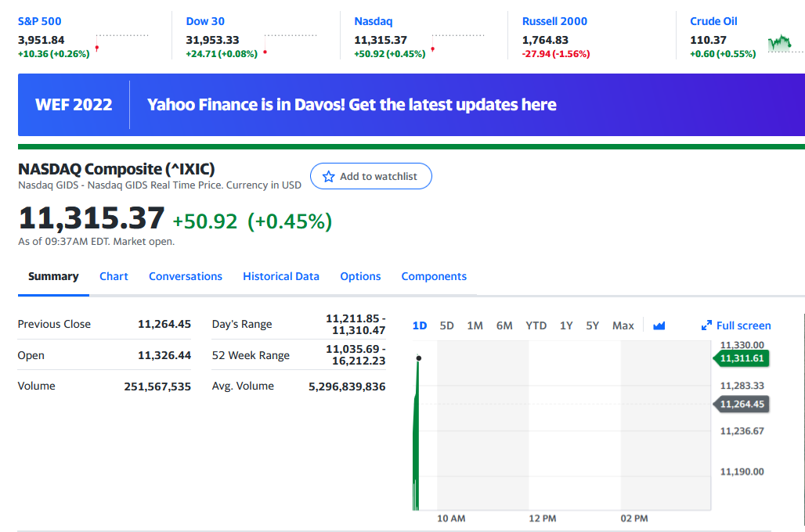Viewport: 805px width, 532px height.
Task: Select the 5Y chart range
Action: click(x=593, y=325)
